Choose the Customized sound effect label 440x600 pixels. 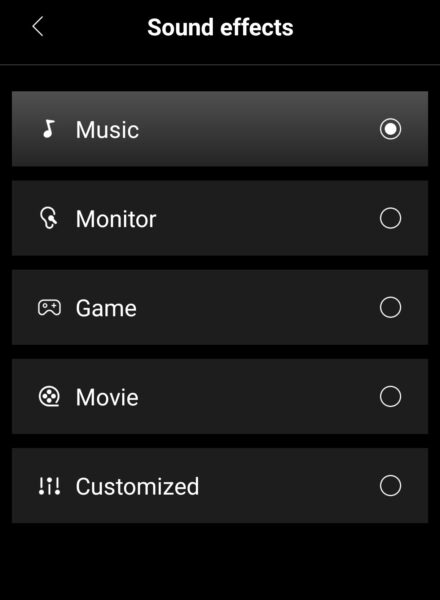137,486
